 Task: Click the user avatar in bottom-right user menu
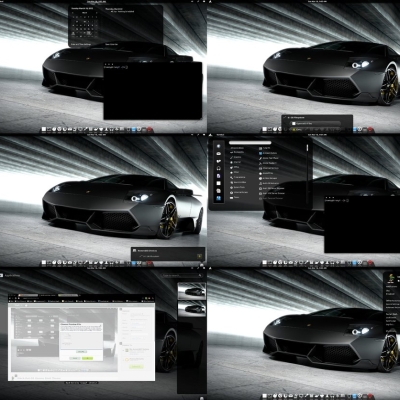(x=392, y=278)
